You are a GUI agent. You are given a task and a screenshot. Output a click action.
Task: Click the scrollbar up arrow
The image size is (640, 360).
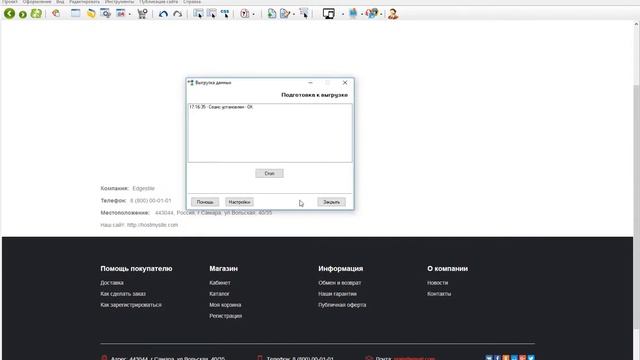636,24
